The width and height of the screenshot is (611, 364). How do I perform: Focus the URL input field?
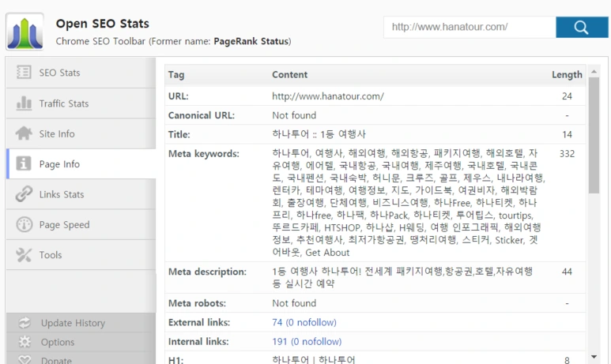470,28
